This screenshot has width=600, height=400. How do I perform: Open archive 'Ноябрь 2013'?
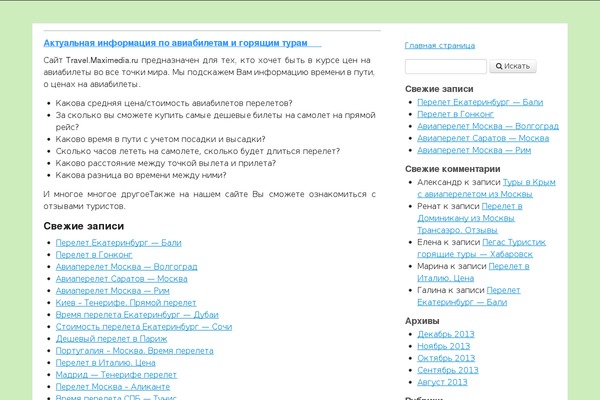click(x=443, y=346)
